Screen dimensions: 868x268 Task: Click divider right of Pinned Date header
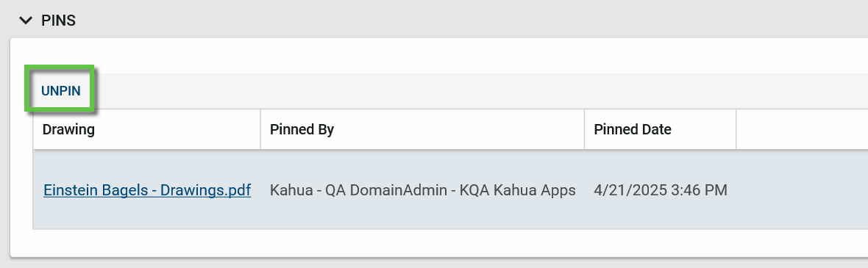point(736,129)
